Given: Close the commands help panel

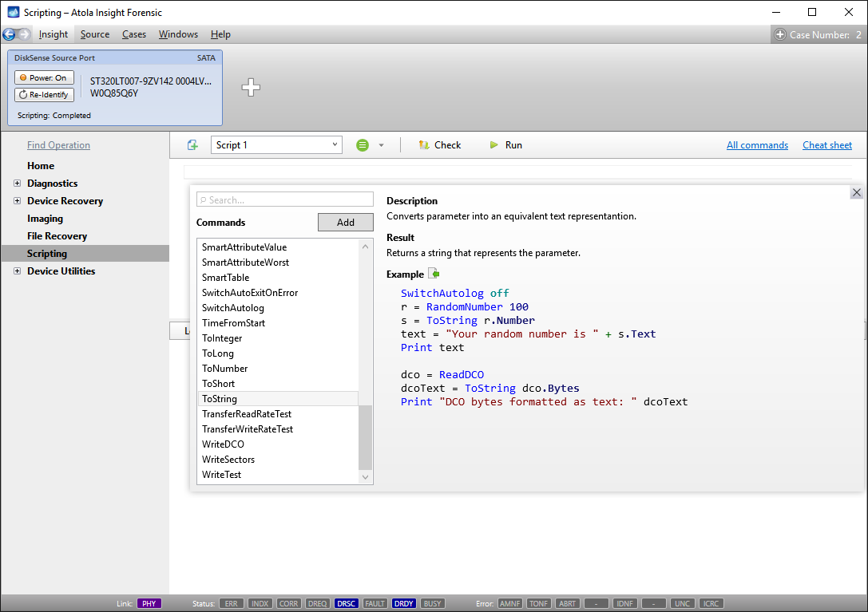Looking at the screenshot, I should click(856, 192).
